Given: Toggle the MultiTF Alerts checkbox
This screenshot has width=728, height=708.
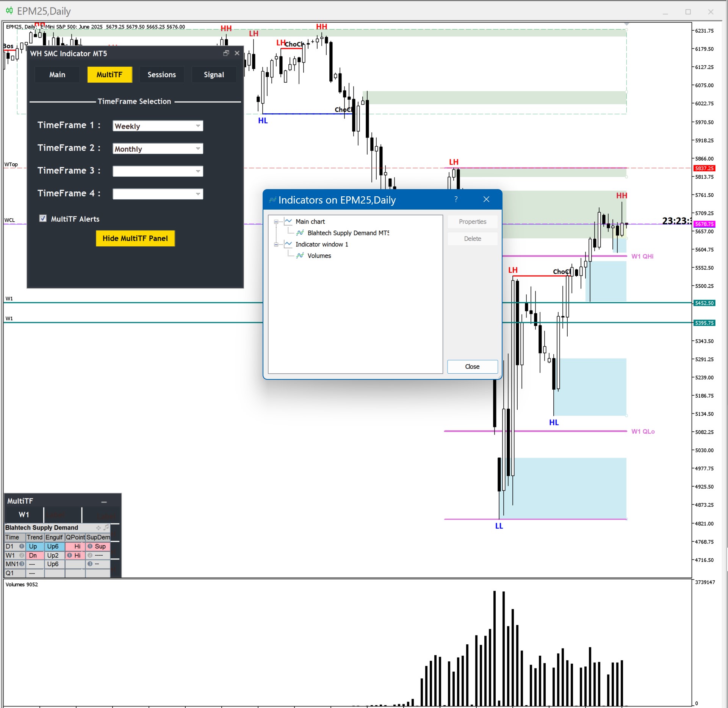Looking at the screenshot, I should (43, 218).
